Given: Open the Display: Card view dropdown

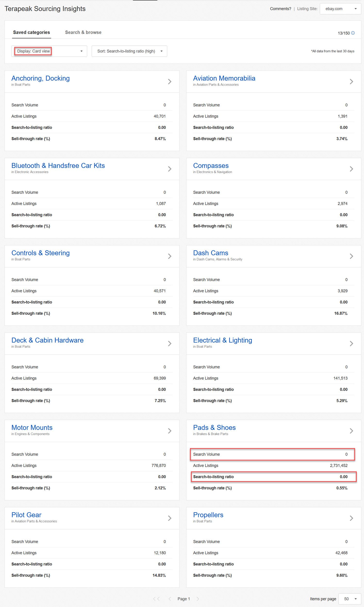Looking at the screenshot, I should 49,51.
